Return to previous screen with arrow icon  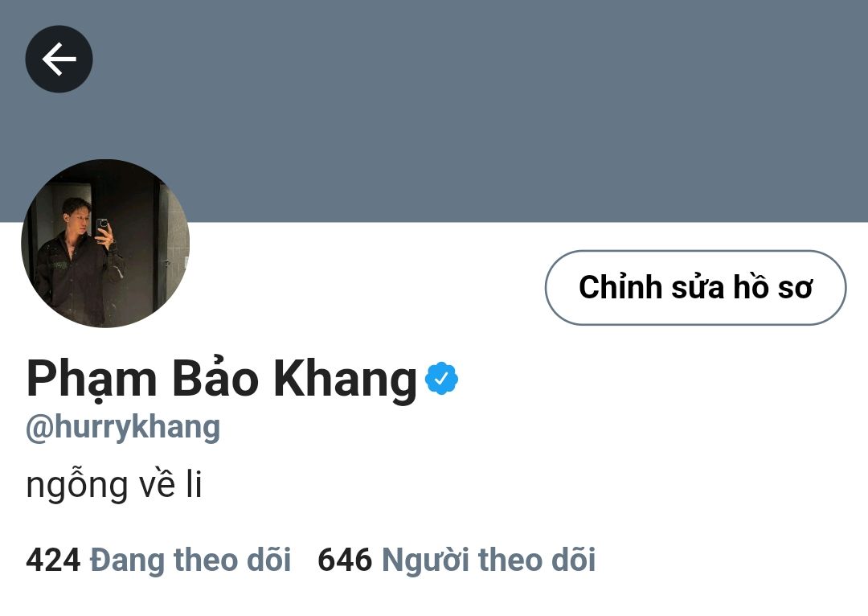click(x=59, y=59)
